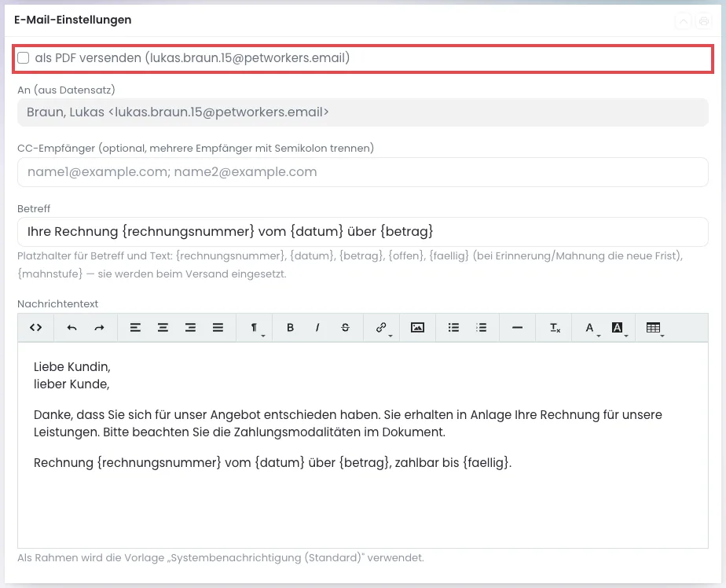Apply bold formatting

pyautogui.click(x=290, y=328)
